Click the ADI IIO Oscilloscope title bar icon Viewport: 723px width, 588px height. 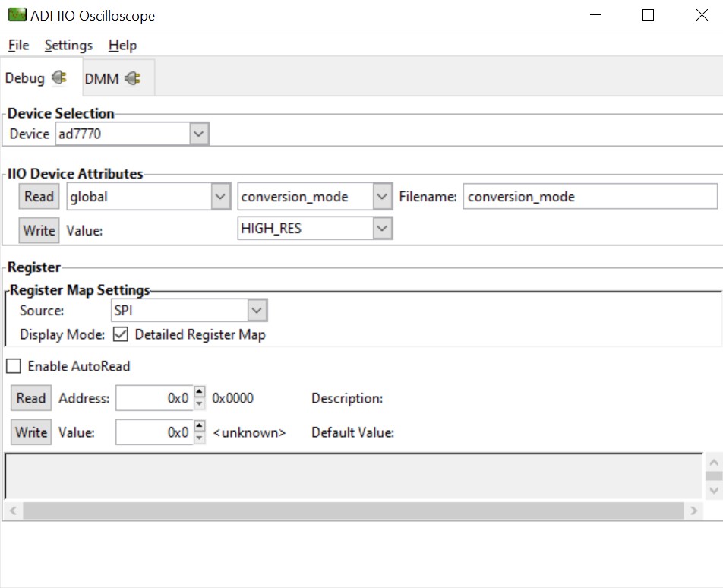[16, 14]
